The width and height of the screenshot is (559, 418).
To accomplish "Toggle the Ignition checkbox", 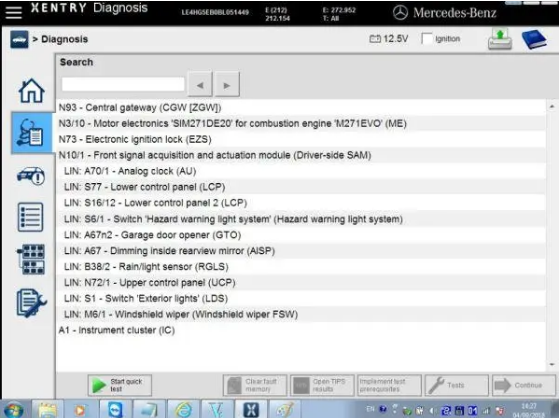I will pos(426,39).
